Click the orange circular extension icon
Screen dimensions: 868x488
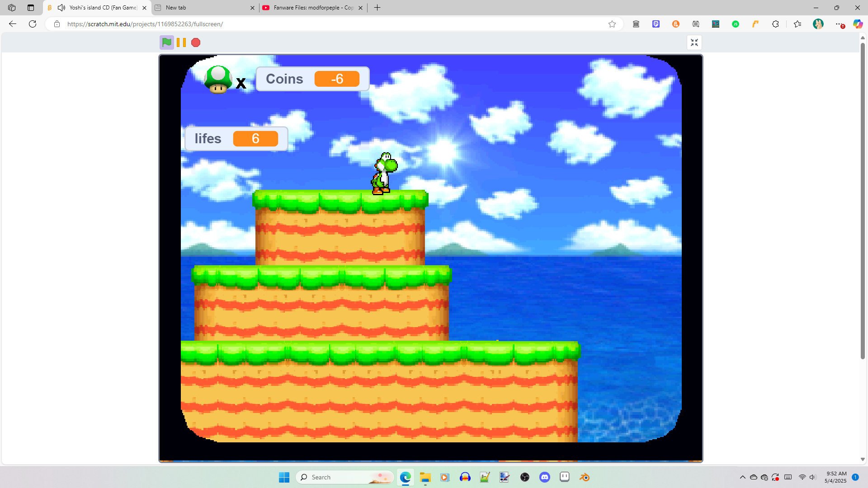(x=676, y=24)
